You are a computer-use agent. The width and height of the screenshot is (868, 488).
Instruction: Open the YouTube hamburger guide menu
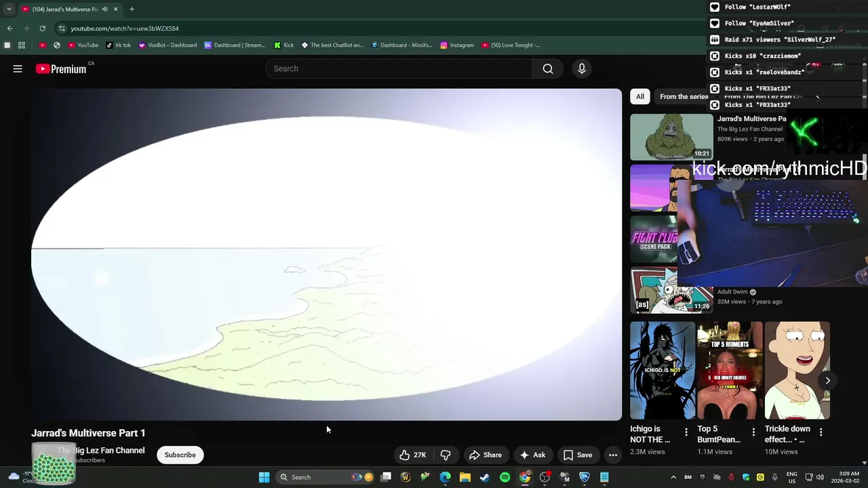18,68
